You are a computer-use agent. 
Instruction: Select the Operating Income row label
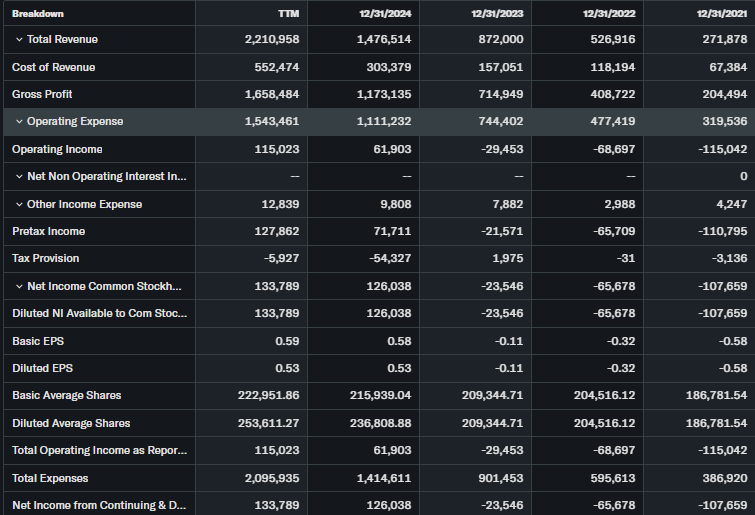coord(57,149)
